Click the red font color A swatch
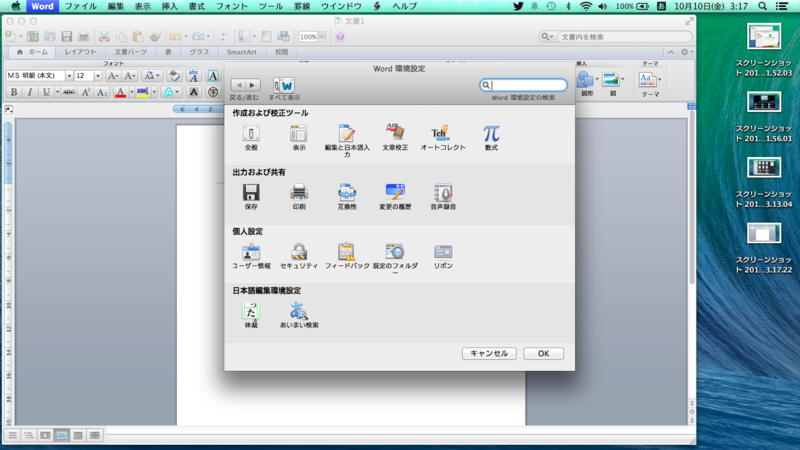This screenshot has height=450, width=800. pos(120,92)
